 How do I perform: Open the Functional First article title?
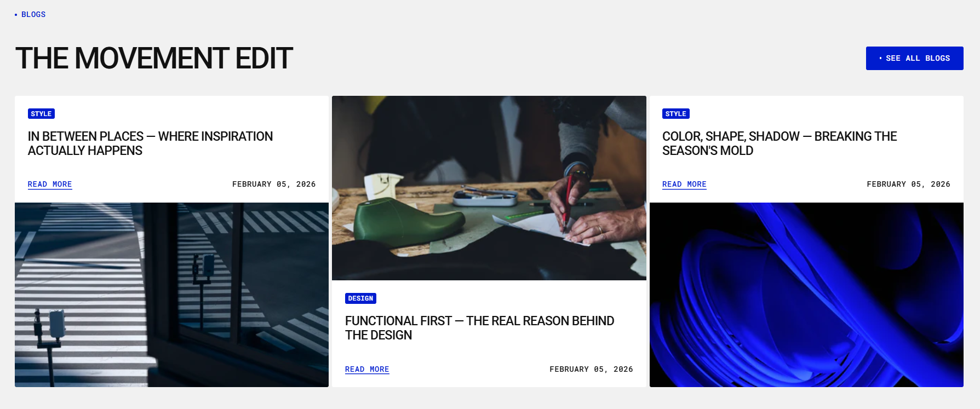point(479,328)
